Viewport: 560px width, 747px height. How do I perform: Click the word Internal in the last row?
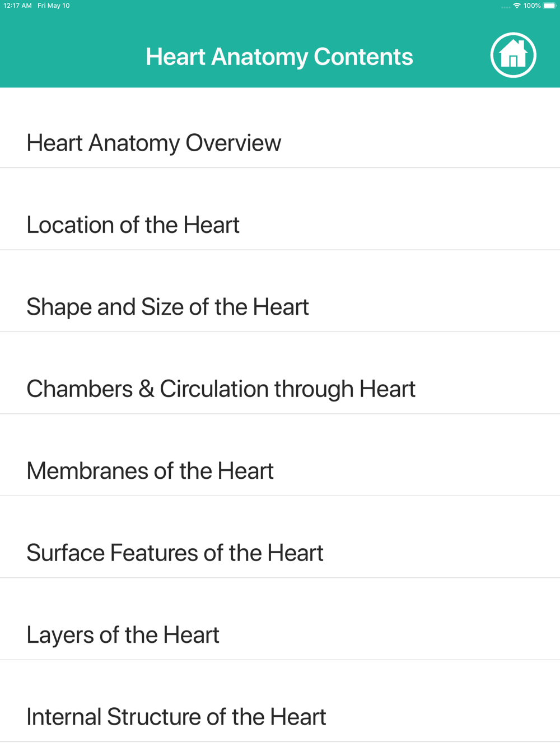[64, 717]
